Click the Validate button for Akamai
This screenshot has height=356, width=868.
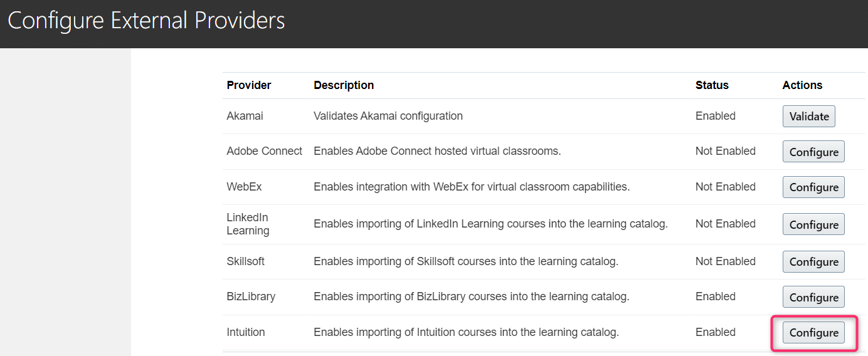coord(808,117)
